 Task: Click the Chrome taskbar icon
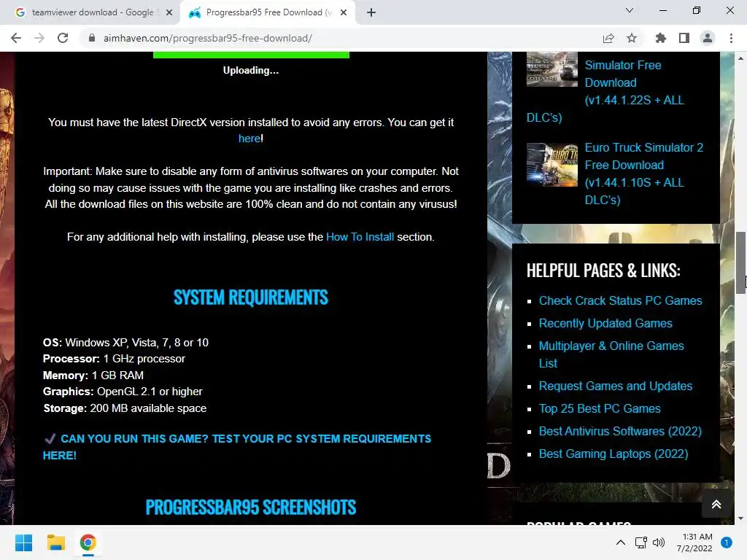click(x=88, y=542)
